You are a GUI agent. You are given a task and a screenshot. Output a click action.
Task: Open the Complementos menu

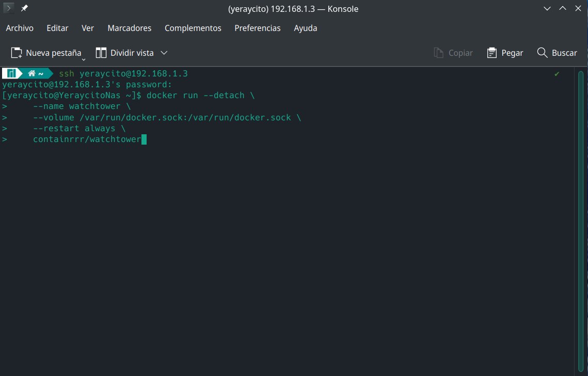[193, 28]
